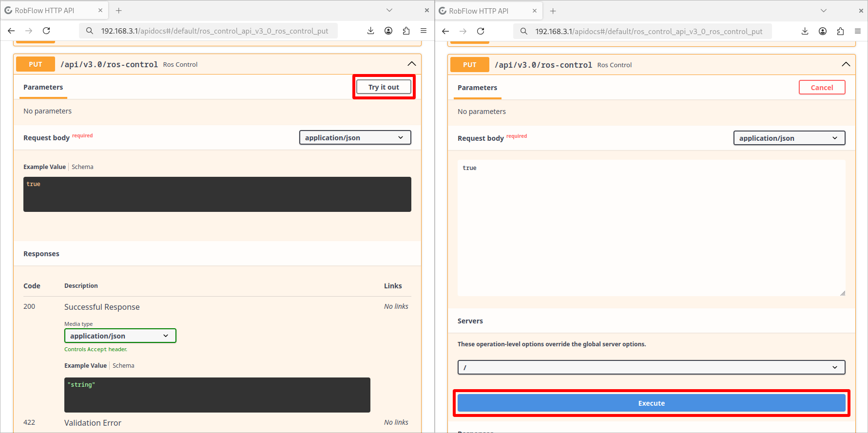Click into the request body text area
Viewport: 868px width, 433px height.
point(651,228)
